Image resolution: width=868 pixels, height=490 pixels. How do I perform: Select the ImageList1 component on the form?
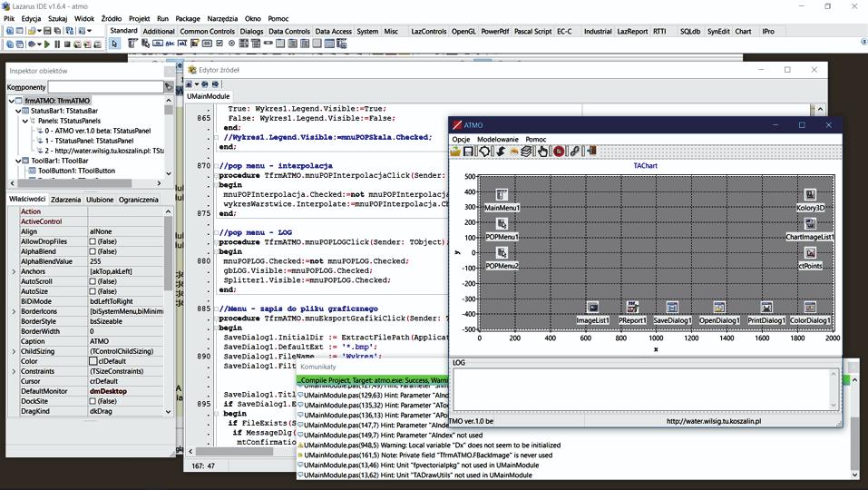(592, 308)
